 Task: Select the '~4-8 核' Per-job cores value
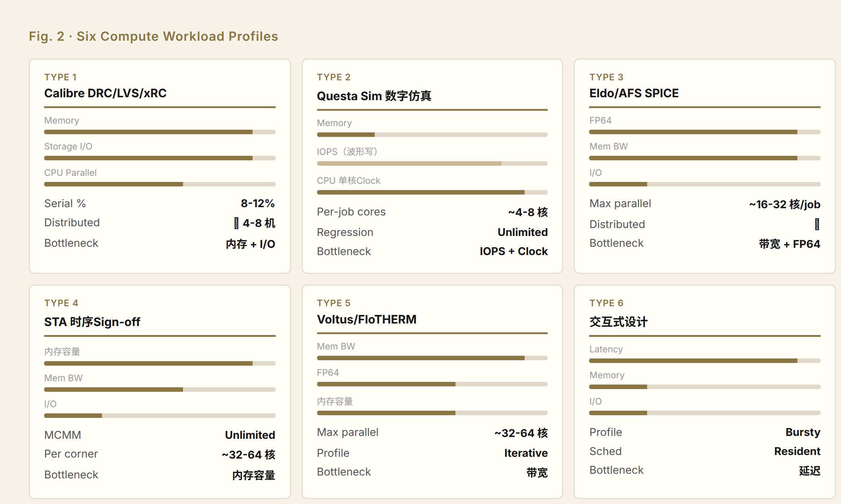tap(528, 212)
